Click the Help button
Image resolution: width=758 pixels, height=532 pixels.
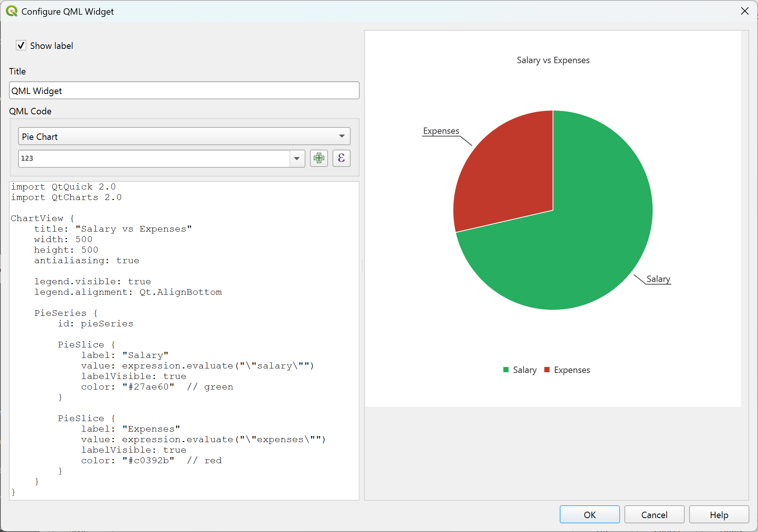719,514
